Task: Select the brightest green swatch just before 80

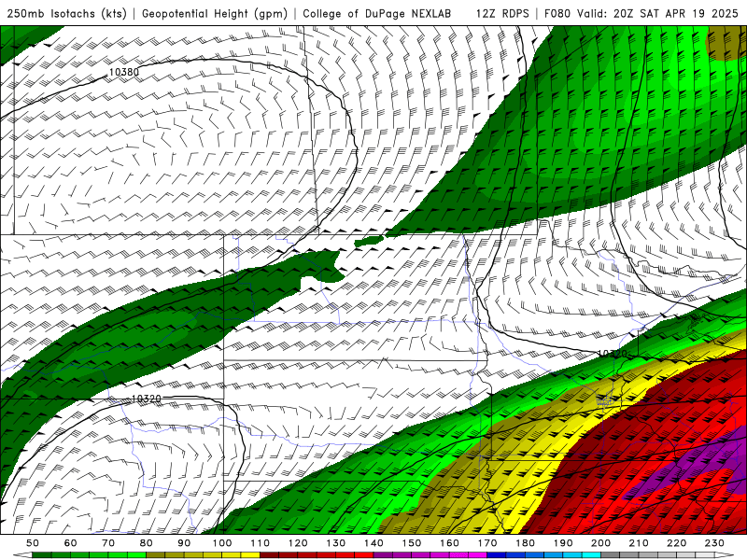Action: point(136,555)
